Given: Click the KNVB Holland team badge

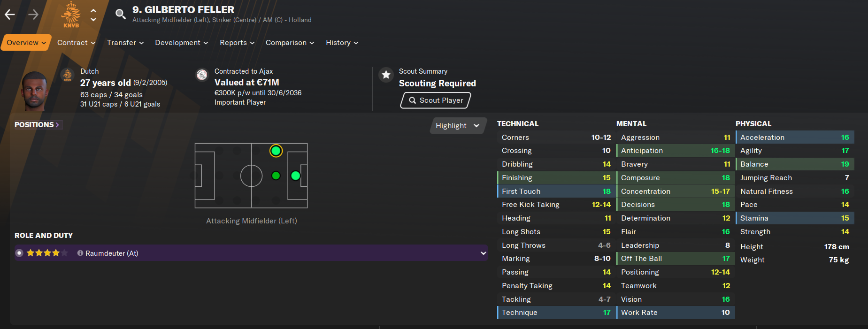Looking at the screenshot, I should point(71,15).
